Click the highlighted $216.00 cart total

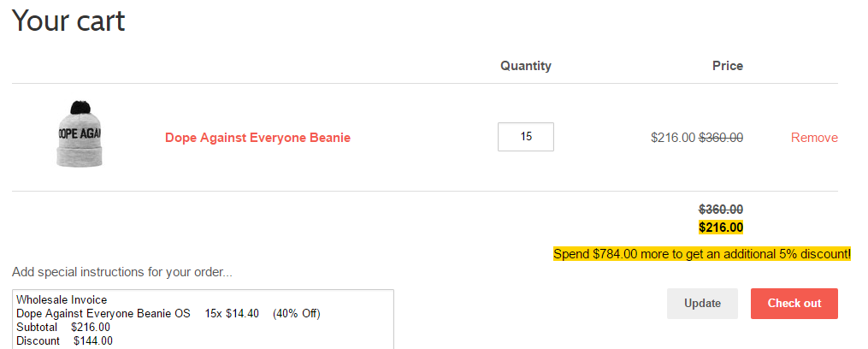pyautogui.click(x=721, y=228)
